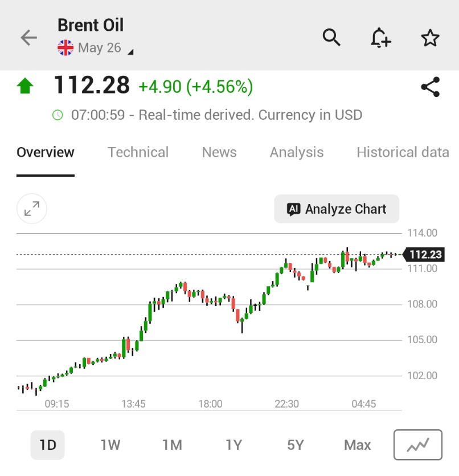Tap the Brent Oil title

click(x=91, y=25)
